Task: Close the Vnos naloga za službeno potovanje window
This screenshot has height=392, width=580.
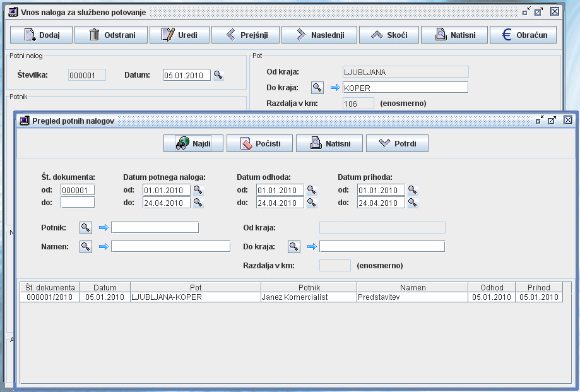Action: pyautogui.click(x=555, y=11)
